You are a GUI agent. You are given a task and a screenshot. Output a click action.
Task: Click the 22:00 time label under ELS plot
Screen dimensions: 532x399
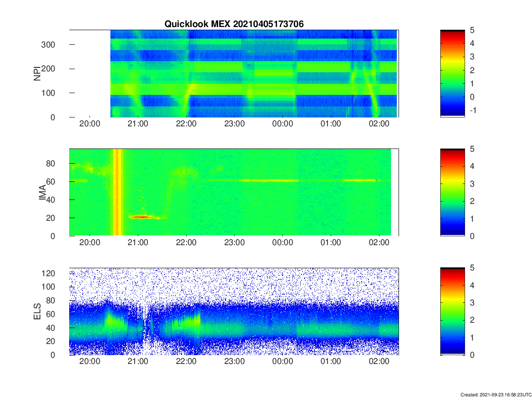pyautogui.click(x=186, y=362)
